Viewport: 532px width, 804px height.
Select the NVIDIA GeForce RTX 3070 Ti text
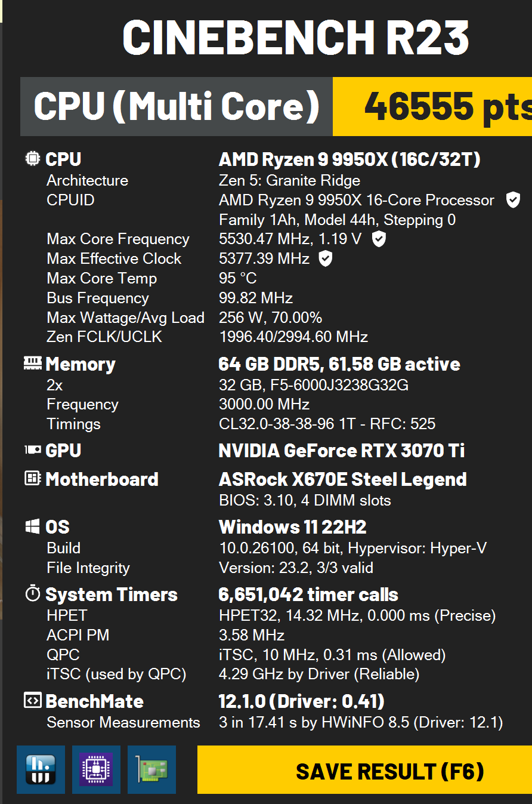click(341, 451)
